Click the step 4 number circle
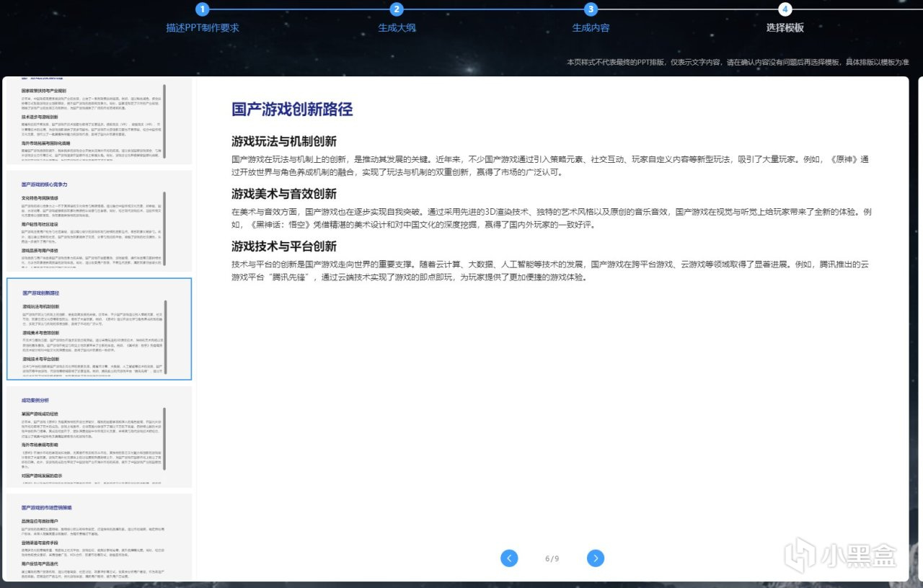Viewport: 923px width, 588px height. [785, 9]
